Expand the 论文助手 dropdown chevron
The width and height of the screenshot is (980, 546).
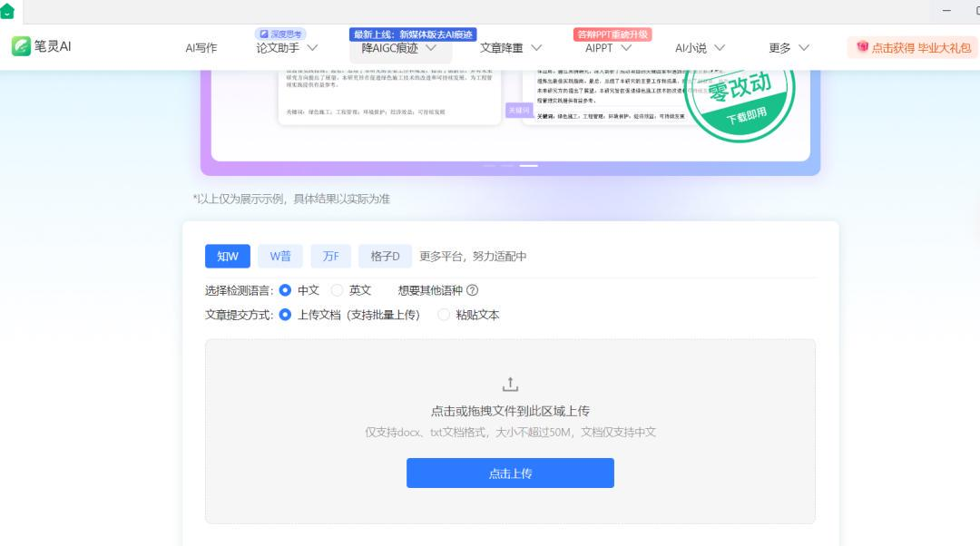click(312, 48)
